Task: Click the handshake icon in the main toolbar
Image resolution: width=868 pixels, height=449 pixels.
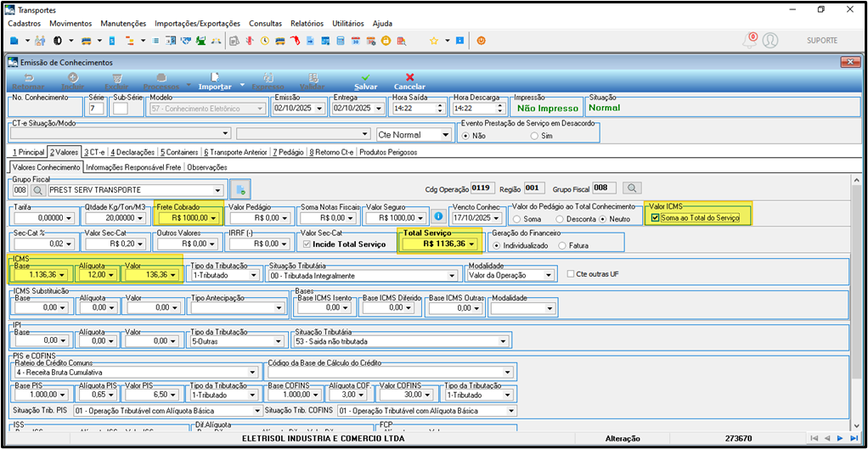Action: tap(184, 41)
